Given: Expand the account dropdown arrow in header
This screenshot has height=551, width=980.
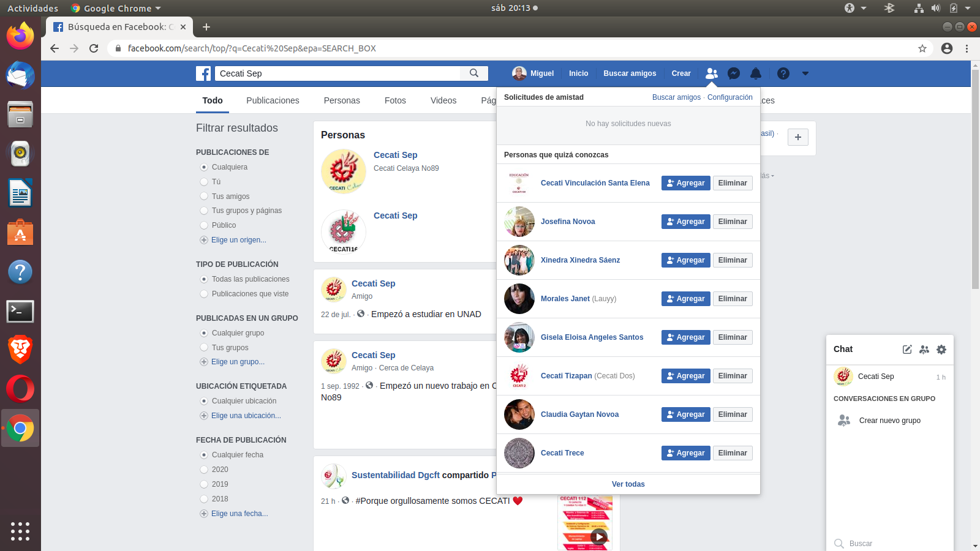Looking at the screenshot, I should click(x=805, y=73).
